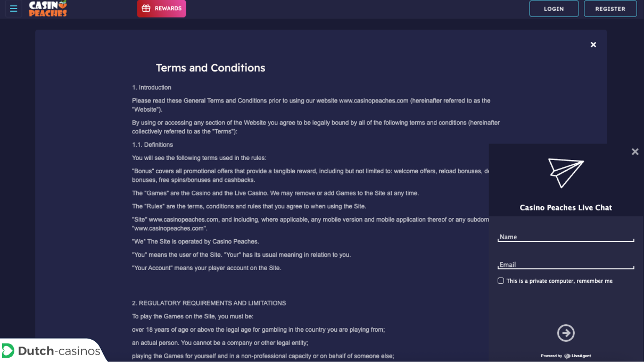644x362 pixels.
Task: Select the 'This is a private computer' label
Action: coord(559,281)
